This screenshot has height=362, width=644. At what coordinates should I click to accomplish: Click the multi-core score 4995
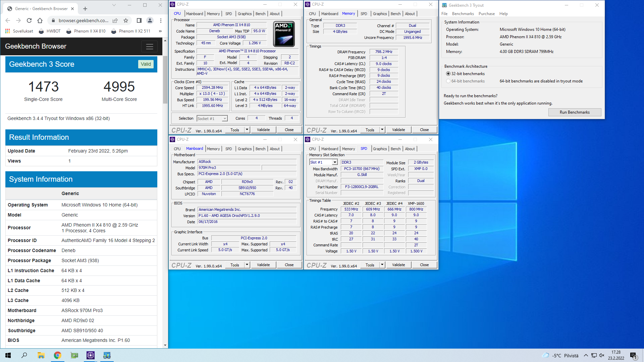(x=119, y=87)
